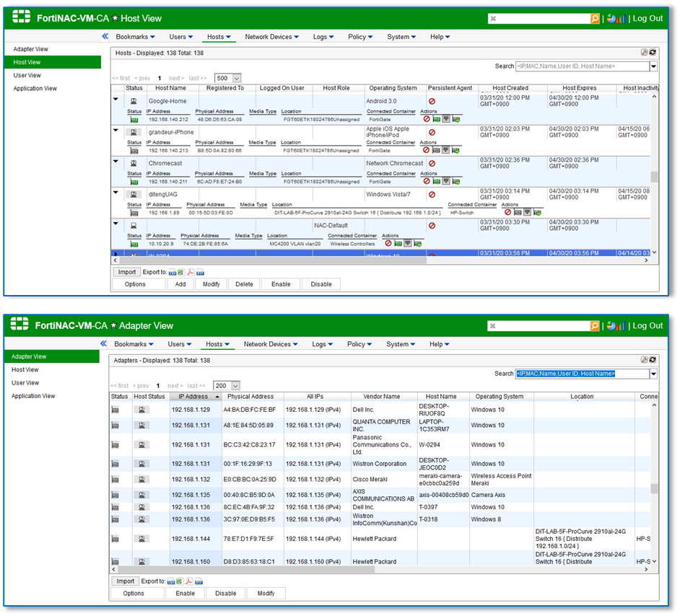Click orange search magnifier in Adapter View header
This screenshot has width=680, height=616.
click(x=595, y=326)
